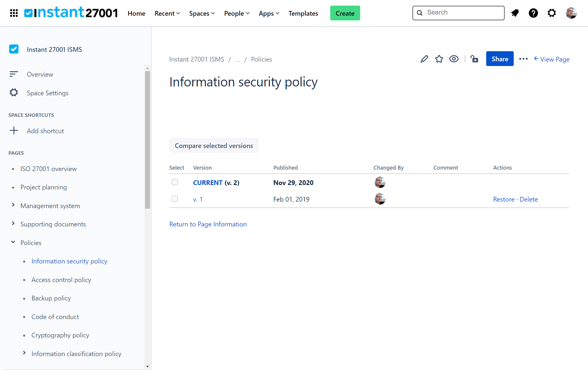The width and height of the screenshot is (588, 370).
Task: Open site settings gear icon
Action: point(551,13)
